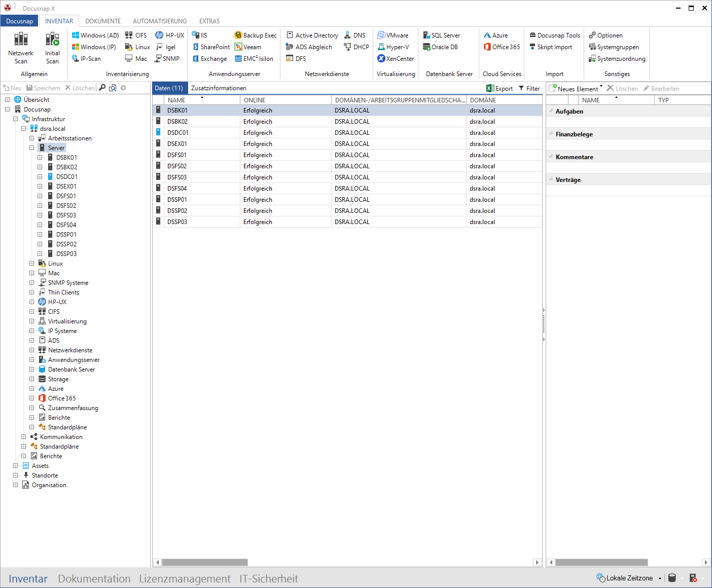The width and height of the screenshot is (712, 588).
Task: Open SQL Server scan
Action: [x=442, y=35]
